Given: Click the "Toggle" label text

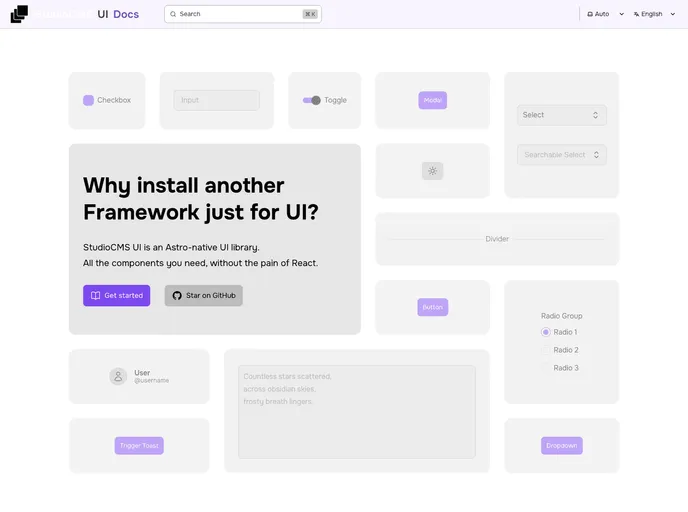Looking at the screenshot, I should coord(336,100).
